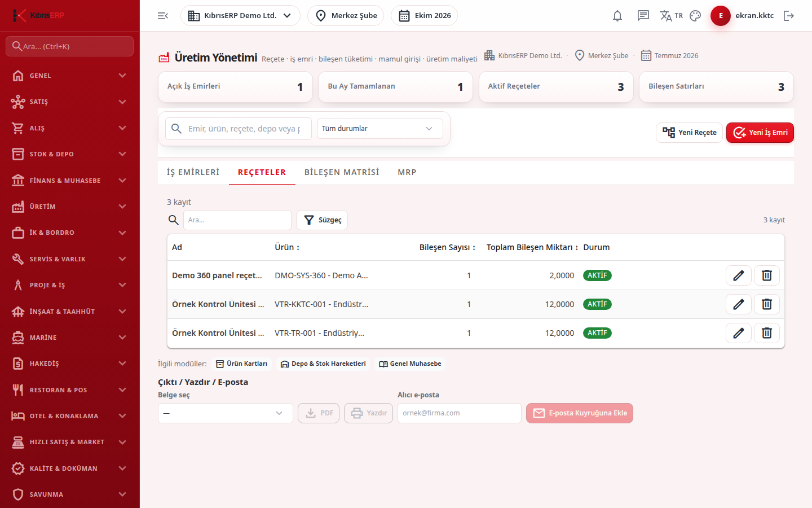Create a Yeni İş Emri
Screen dimensions: 812x508
(760, 133)
